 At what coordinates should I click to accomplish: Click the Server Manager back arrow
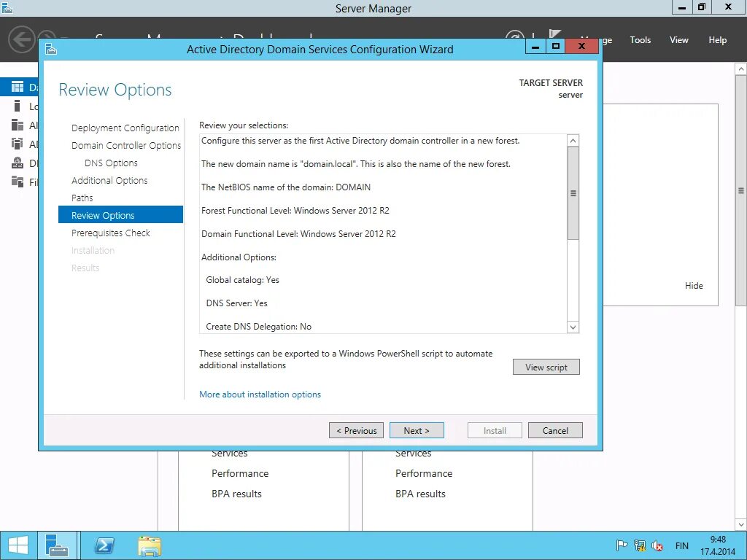[21, 39]
